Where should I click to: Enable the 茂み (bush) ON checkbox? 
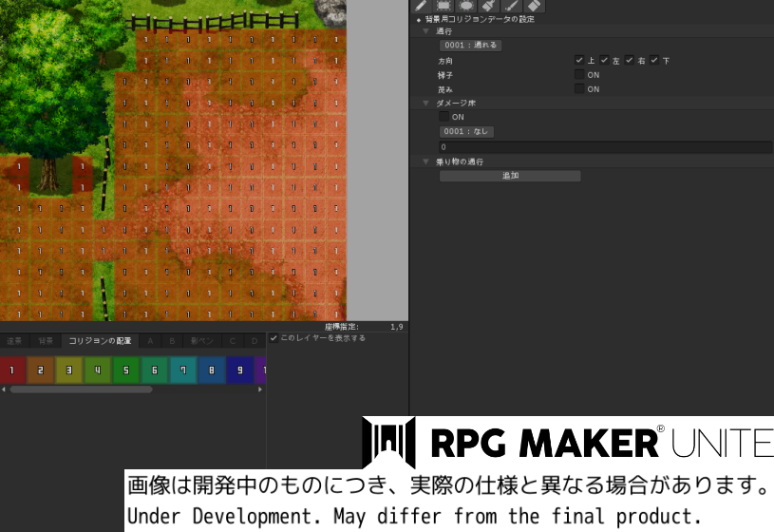coord(579,88)
